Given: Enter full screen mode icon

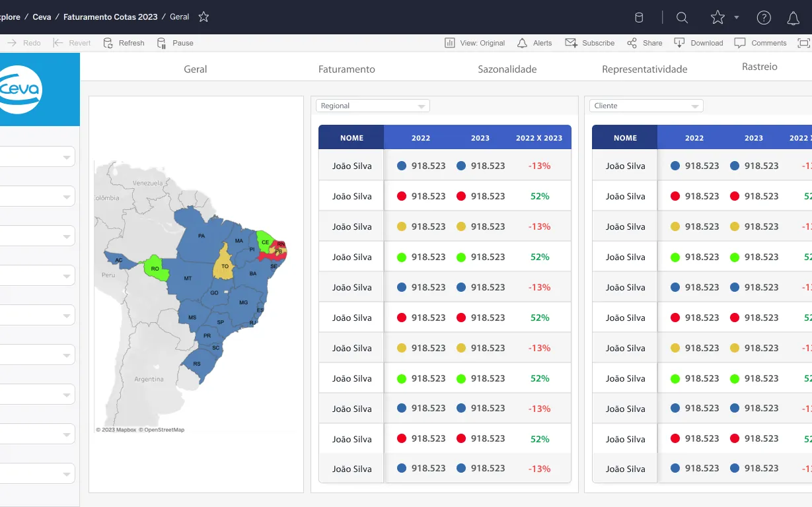Looking at the screenshot, I should click(803, 43).
